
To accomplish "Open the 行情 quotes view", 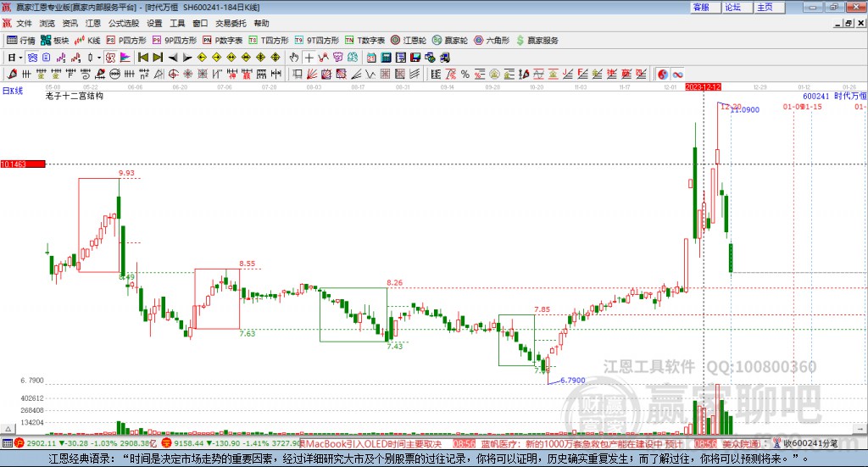I will (20, 41).
